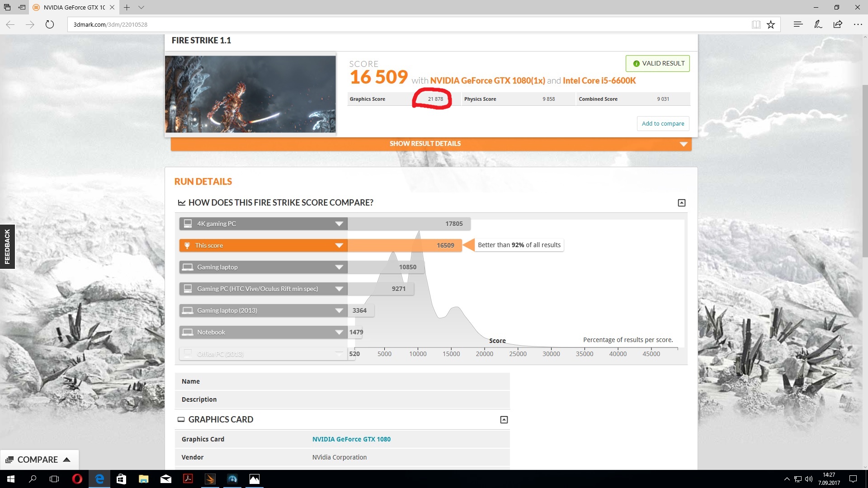
Task: Open a new tab with plus icon
Action: click(127, 7)
